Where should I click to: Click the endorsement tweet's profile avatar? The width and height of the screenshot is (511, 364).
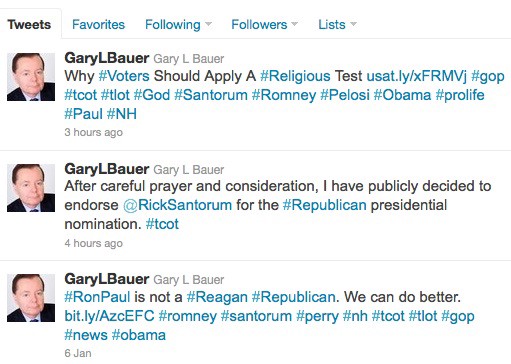pyautogui.click(x=31, y=188)
